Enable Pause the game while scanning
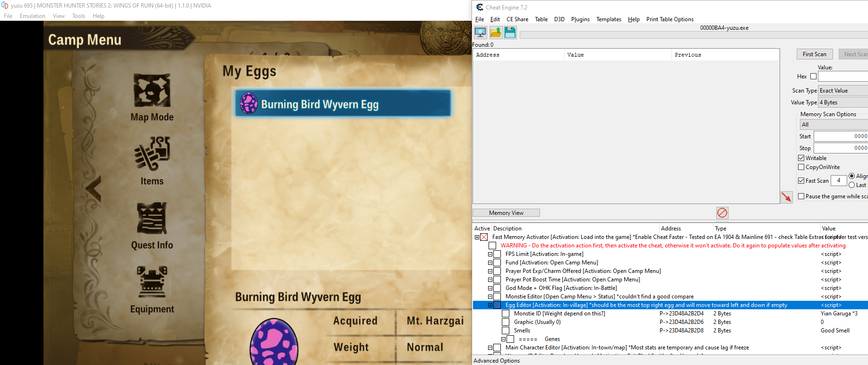This screenshot has width=868, height=365. pyautogui.click(x=801, y=196)
